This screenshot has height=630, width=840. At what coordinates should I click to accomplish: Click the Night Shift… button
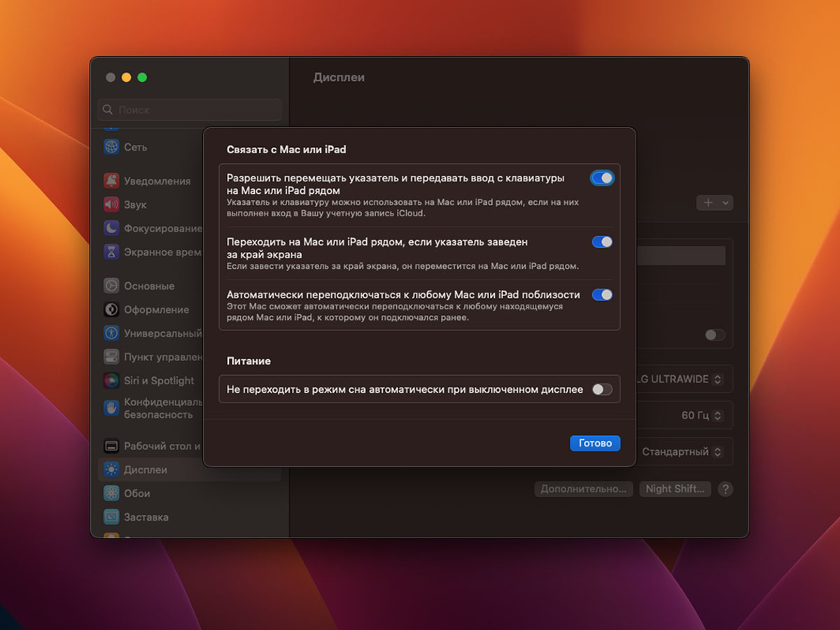[x=675, y=489]
